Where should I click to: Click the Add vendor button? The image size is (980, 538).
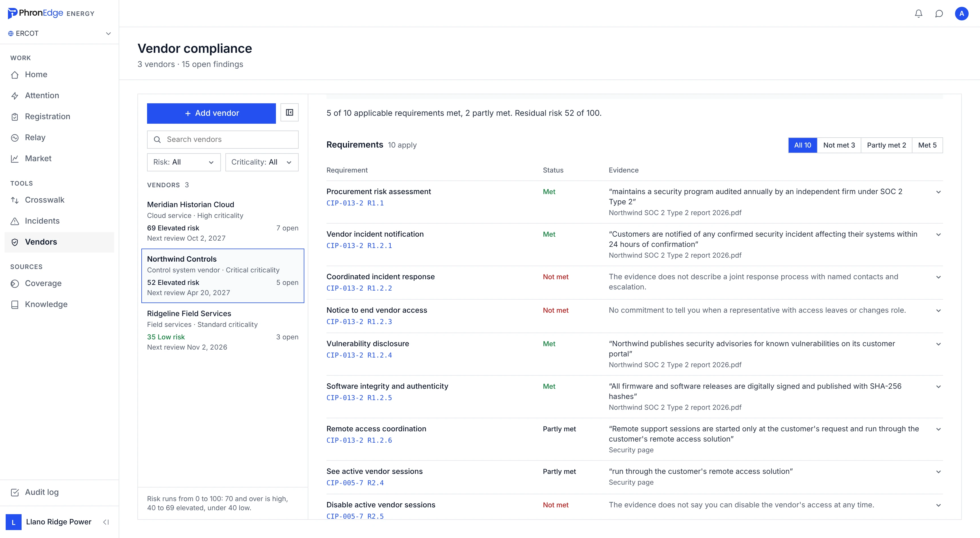[212, 113]
